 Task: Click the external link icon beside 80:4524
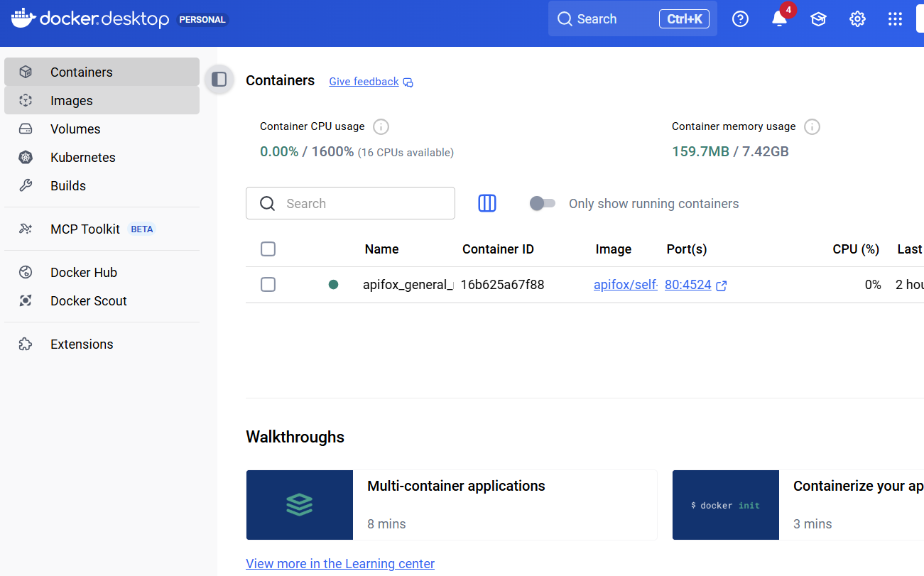point(722,286)
